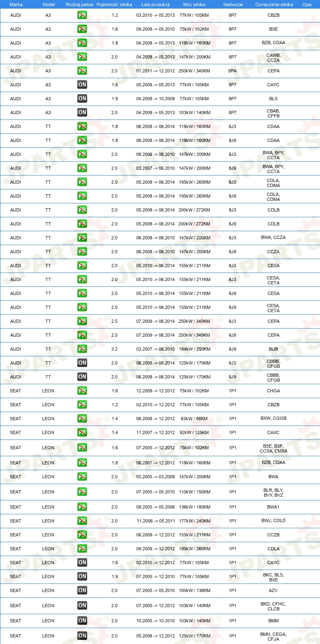The height and width of the screenshot is (644, 320).
Task: Click the petrol icon for Audi A3 CAWB, CCZA
Action: pos(82,57)
